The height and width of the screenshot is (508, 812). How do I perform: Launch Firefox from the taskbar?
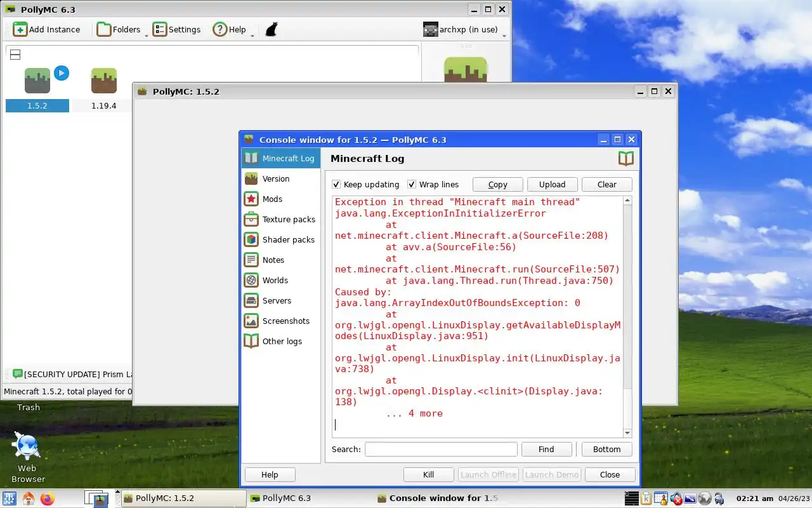click(x=48, y=498)
